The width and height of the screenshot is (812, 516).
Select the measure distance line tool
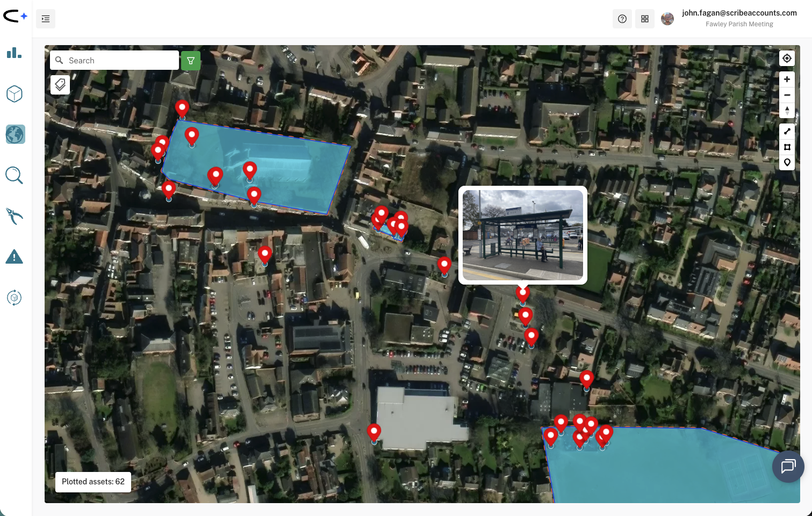coord(787,131)
